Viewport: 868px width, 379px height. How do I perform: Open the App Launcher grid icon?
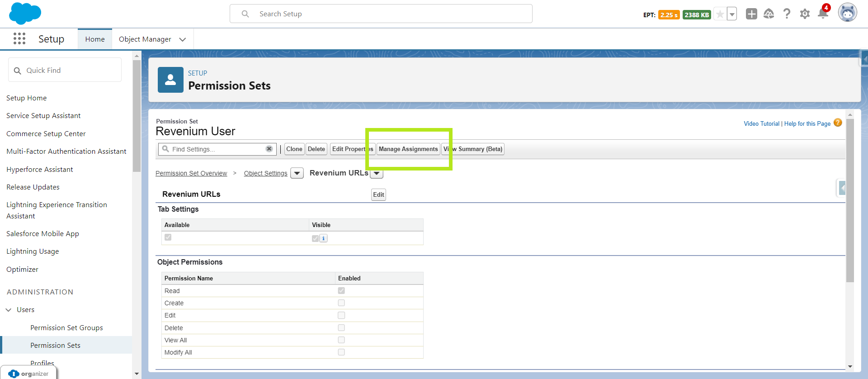pyautogui.click(x=19, y=39)
